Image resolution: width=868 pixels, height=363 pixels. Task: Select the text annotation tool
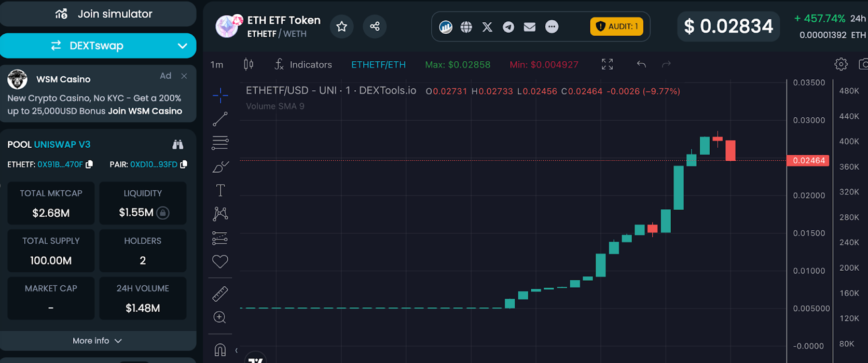tap(220, 190)
